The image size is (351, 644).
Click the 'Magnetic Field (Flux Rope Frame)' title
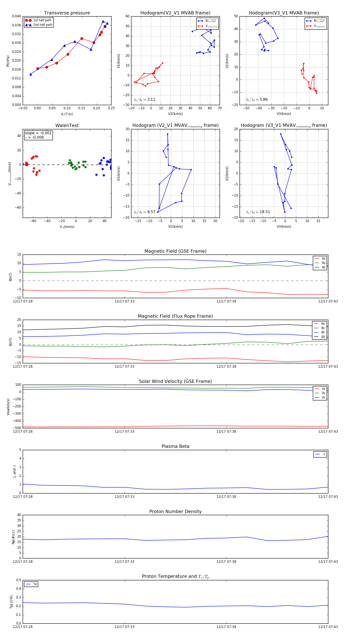pyautogui.click(x=175, y=316)
